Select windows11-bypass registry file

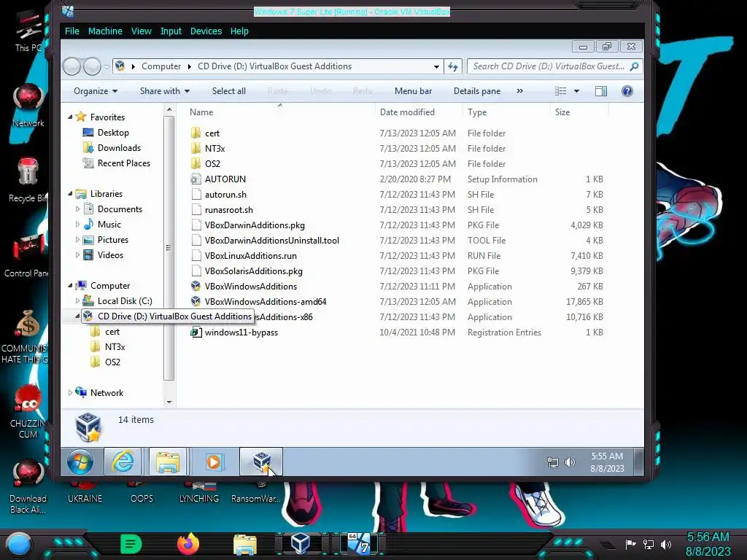pos(241,332)
